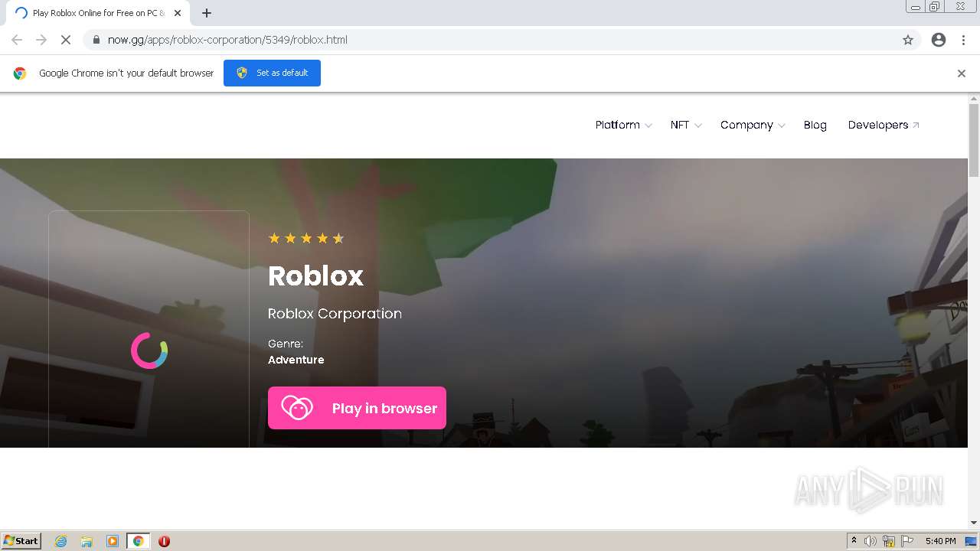Open Internet Explorer from the taskbar
This screenshot has width=980, height=551.
point(61,541)
